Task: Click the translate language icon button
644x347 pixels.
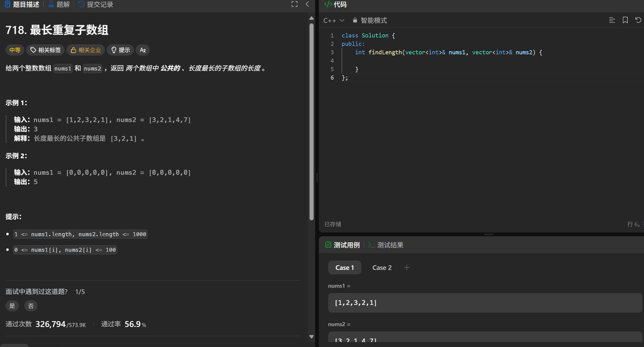Action: (143, 50)
